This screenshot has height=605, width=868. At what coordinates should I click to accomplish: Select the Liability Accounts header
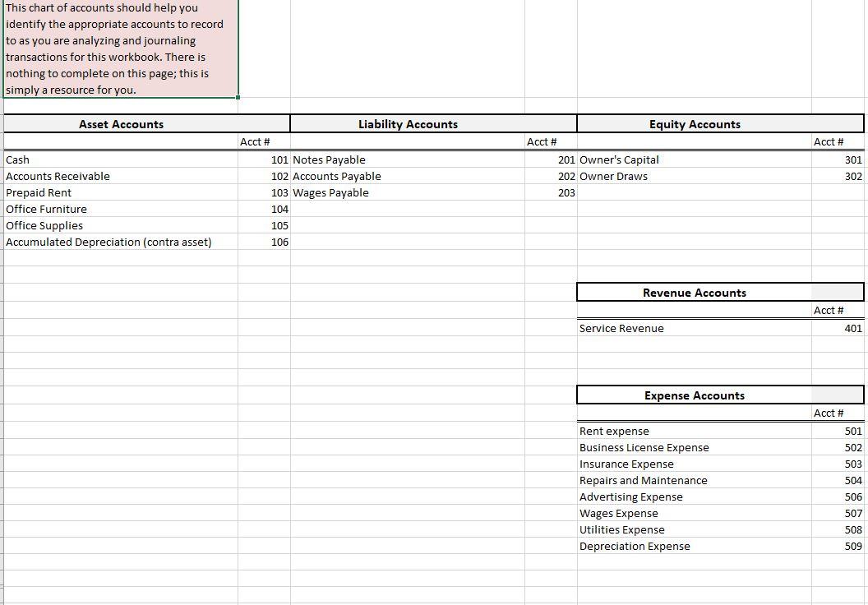pyautogui.click(x=408, y=124)
